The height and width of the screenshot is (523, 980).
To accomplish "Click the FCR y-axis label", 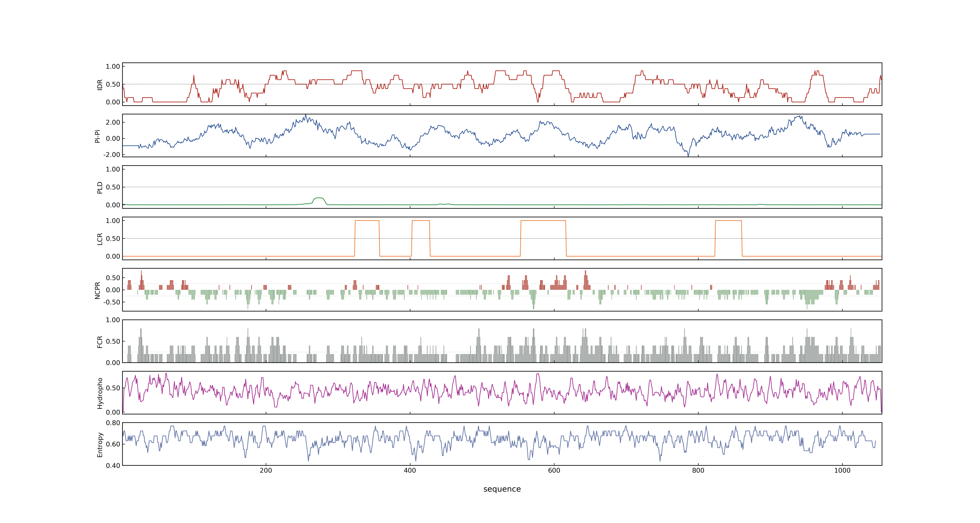I will point(100,341).
